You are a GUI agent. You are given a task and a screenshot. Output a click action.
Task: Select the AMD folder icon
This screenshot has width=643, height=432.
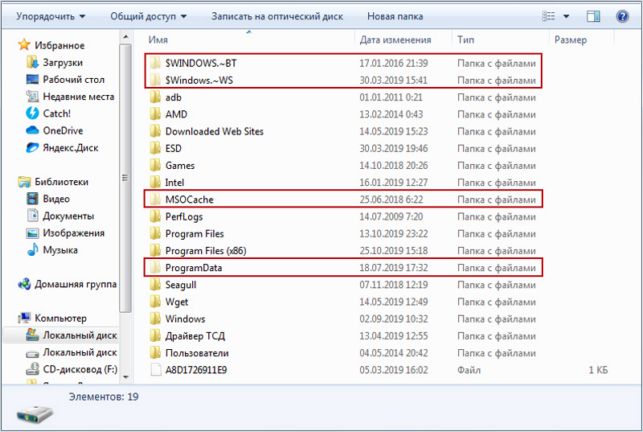click(x=155, y=114)
